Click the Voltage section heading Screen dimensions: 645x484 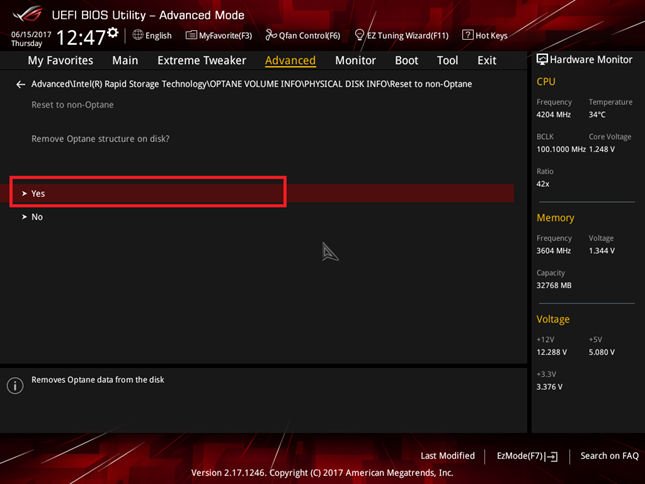click(x=553, y=320)
